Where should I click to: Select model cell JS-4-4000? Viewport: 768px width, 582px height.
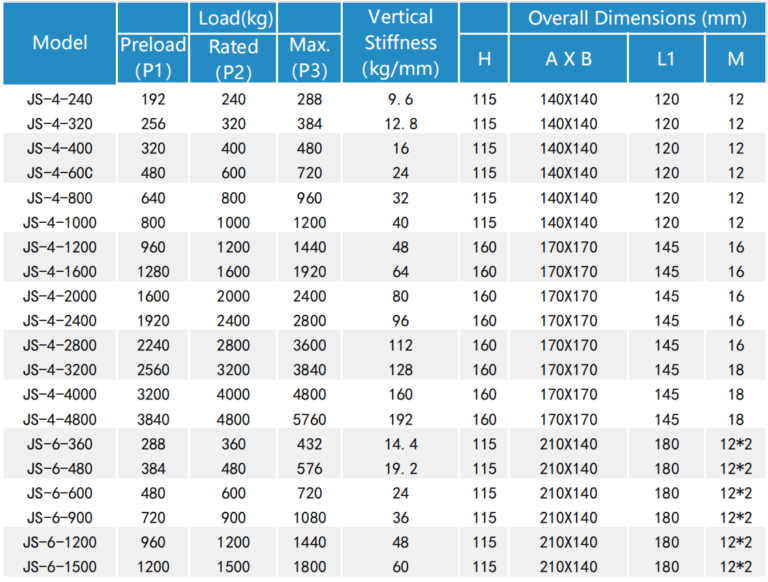click(x=60, y=394)
